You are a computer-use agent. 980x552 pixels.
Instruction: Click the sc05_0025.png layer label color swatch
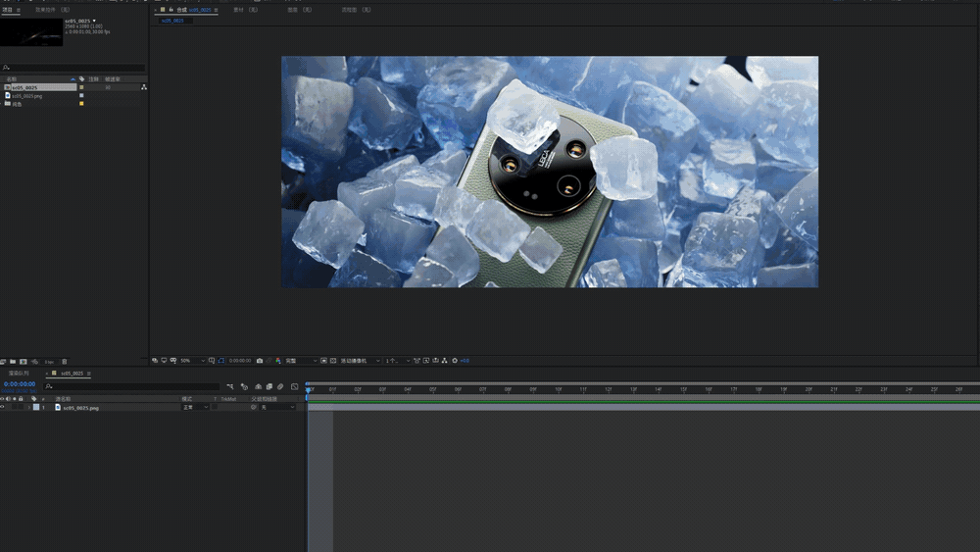tap(36, 408)
